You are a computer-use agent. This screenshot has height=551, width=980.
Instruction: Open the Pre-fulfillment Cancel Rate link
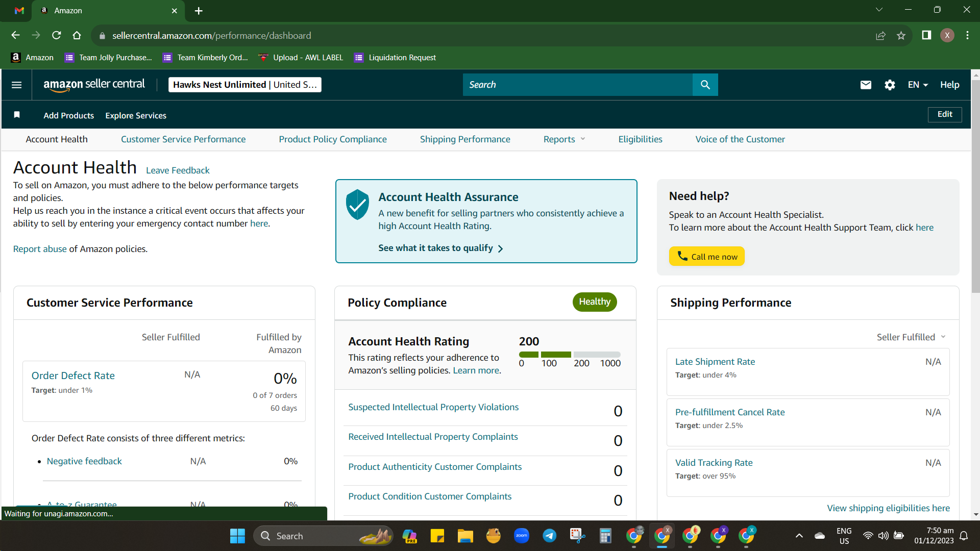[730, 412]
